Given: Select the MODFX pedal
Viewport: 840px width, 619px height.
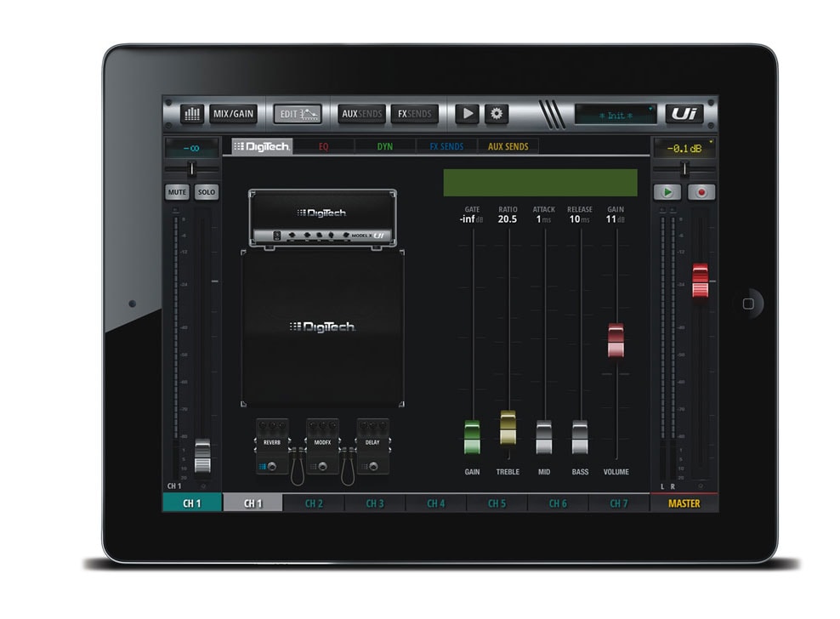Looking at the screenshot, I should [x=322, y=446].
